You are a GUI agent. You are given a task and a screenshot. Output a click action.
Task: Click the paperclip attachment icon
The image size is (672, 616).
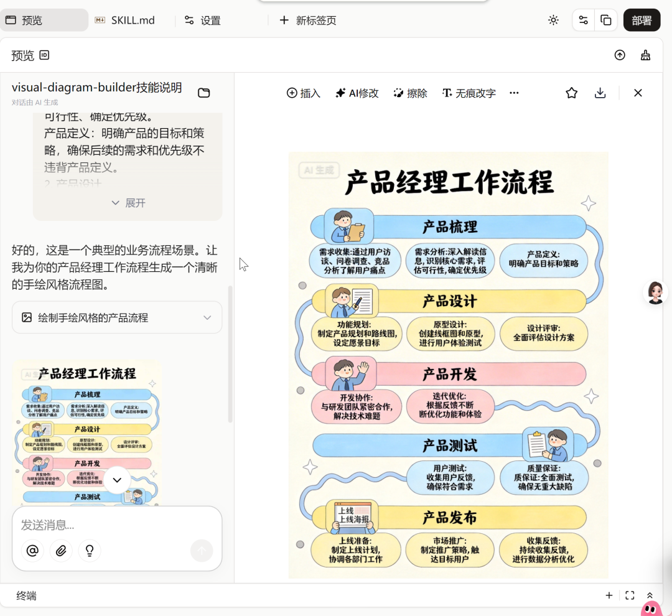[61, 551]
